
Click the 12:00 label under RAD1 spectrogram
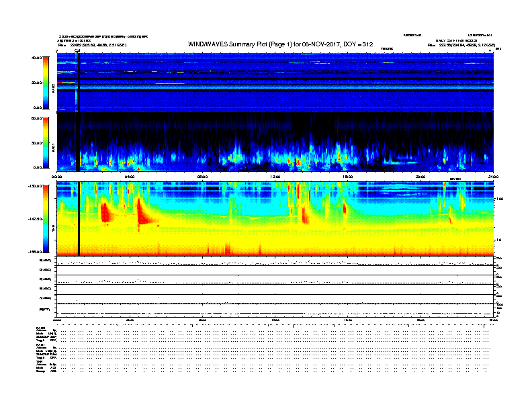pyautogui.click(x=275, y=177)
